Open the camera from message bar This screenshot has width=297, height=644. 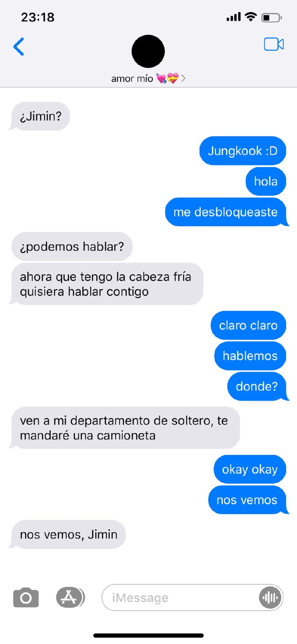(x=26, y=597)
